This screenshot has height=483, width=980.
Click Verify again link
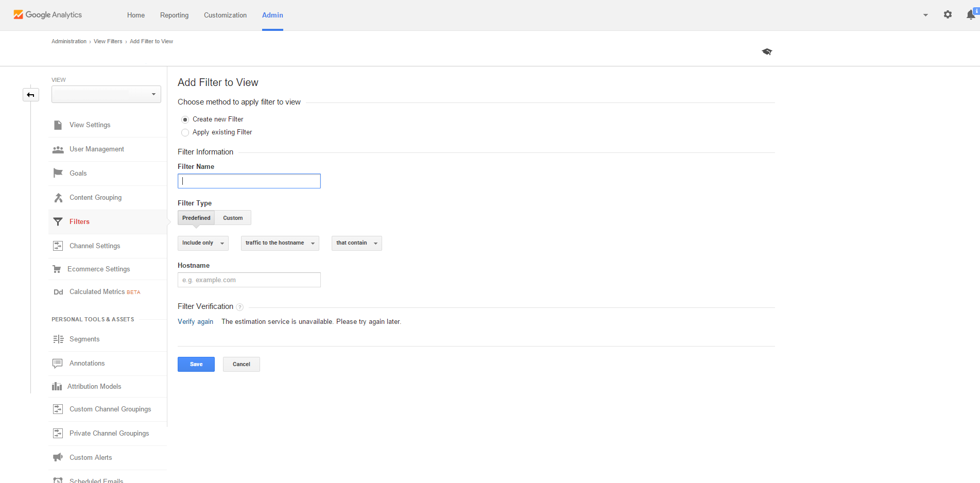click(x=195, y=322)
